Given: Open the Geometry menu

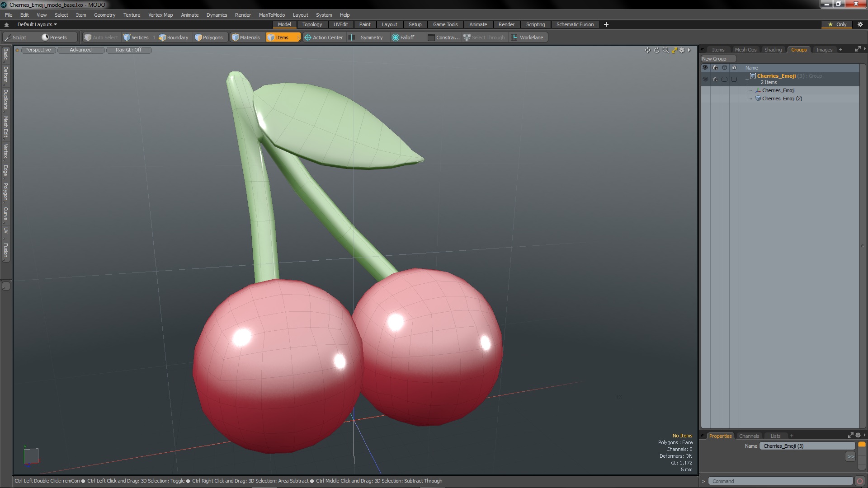Looking at the screenshot, I should pos(104,15).
